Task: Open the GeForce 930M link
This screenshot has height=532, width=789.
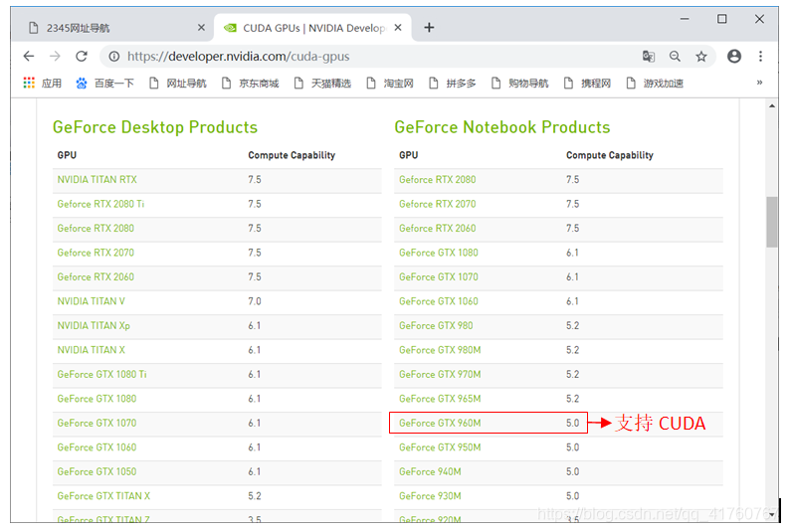Action: click(430, 496)
